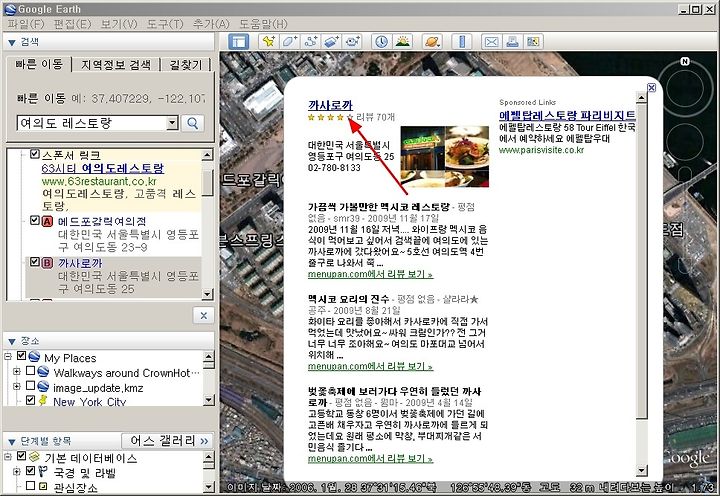Collapse My Places tree node
This screenshot has width=720, height=496.
8,356
